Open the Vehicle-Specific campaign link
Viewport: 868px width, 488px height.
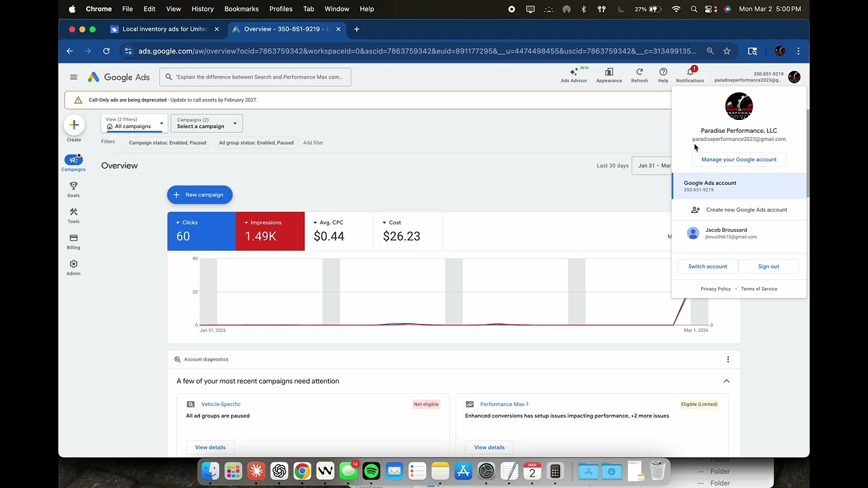[221, 404]
